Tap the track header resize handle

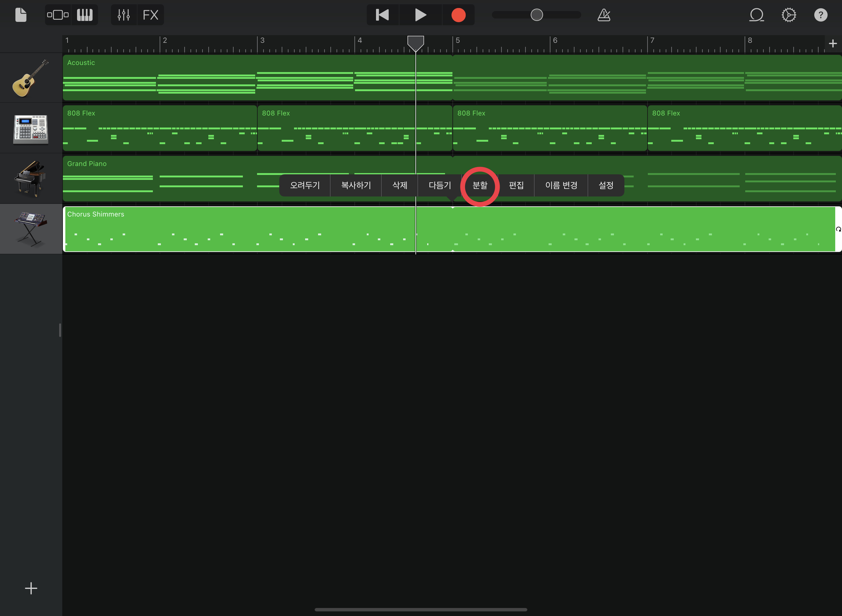pyautogui.click(x=60, y=330)
